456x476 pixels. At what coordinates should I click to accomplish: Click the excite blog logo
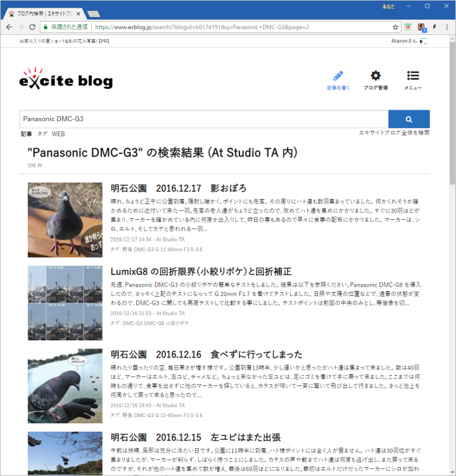click(66, 79)
